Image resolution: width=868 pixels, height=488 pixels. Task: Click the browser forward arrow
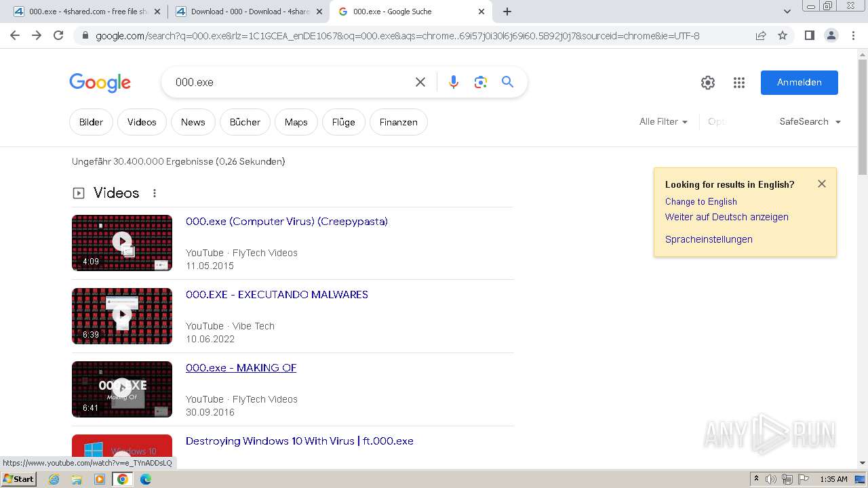click(x=37, y=35)
